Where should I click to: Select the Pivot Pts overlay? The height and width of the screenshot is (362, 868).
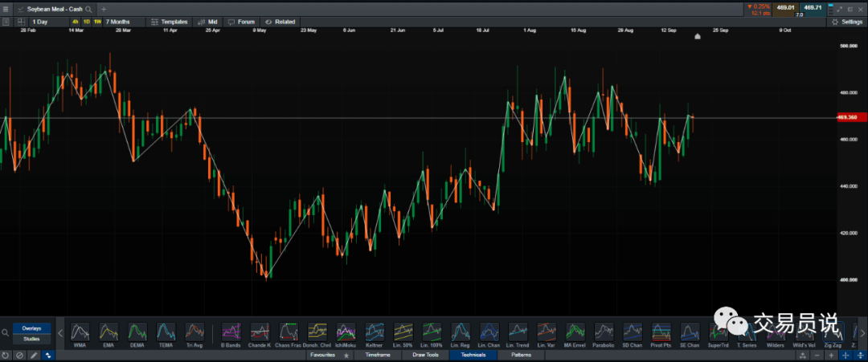[x=661, y=336]
